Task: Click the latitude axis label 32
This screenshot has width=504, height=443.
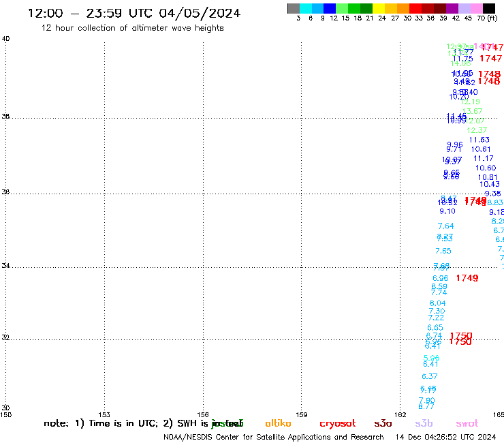Action: tap(5, 338)
